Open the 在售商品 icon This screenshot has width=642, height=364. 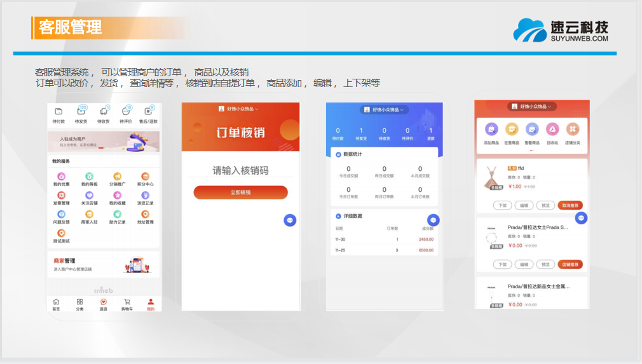click(512, 130)
